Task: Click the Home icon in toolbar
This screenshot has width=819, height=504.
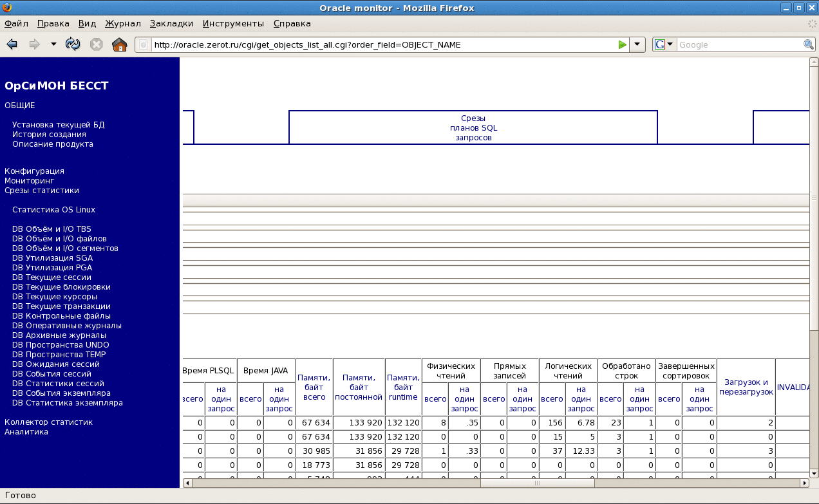Action: pyautogui.click(x=119, y=44)
